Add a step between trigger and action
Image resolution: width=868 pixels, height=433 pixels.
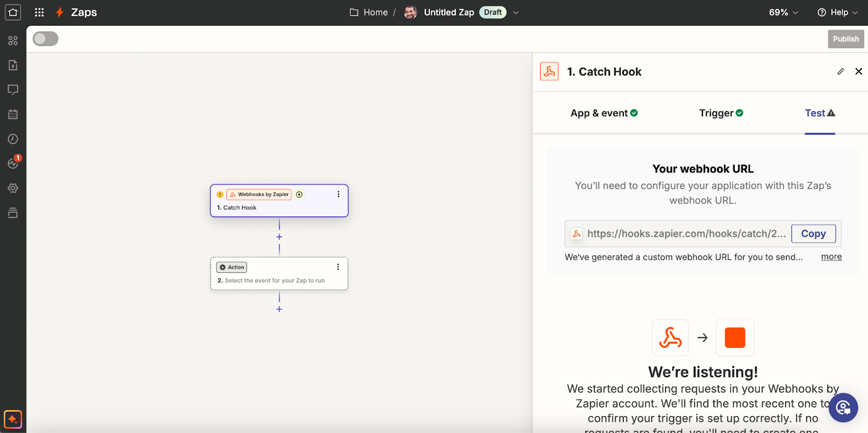pos(279,237)
